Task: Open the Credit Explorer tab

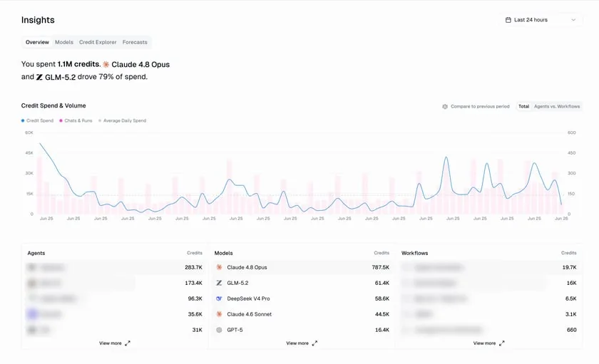Action: coord(98,42)
